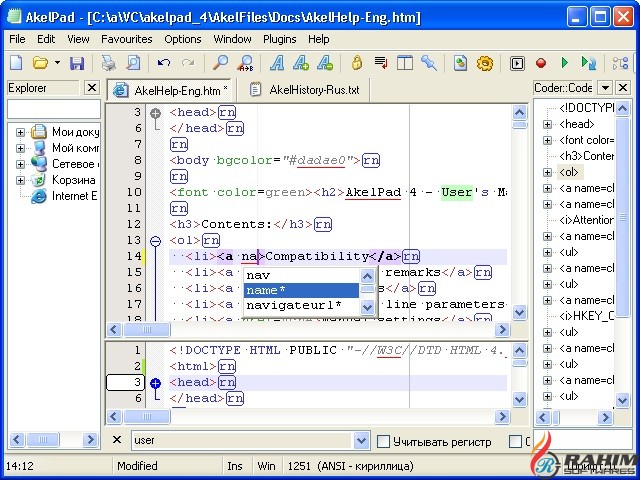This screenshot has height=480, width=640.
Task: Open the Plugins menu
Action: (280, 39)
